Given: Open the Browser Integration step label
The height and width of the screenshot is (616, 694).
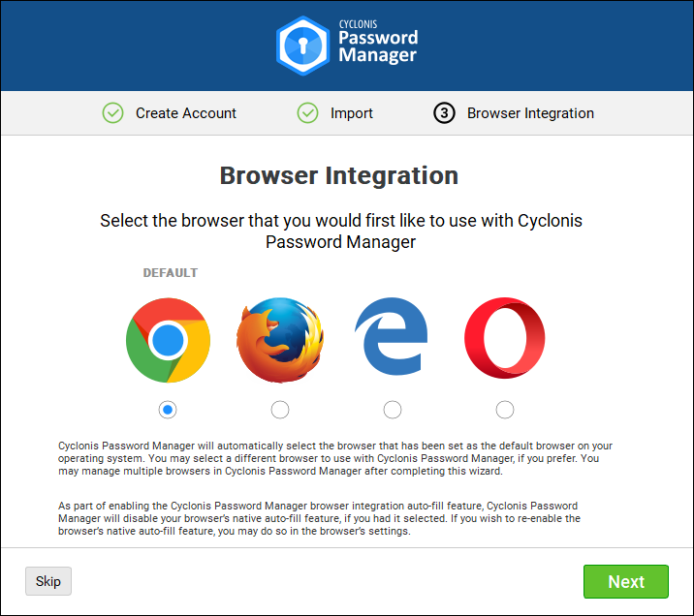Looking at the screenshot, I should [x=530, y=113].
